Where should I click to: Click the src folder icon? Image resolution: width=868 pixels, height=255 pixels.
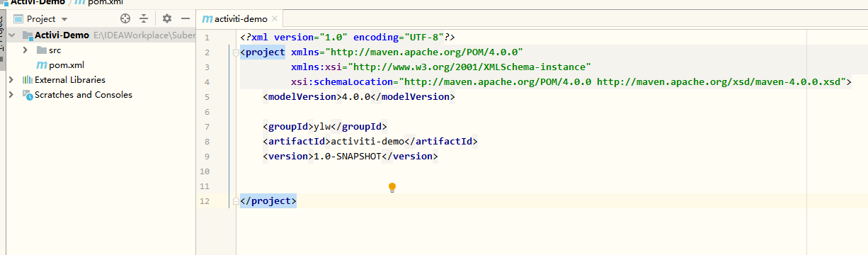(x=41, y=50)
